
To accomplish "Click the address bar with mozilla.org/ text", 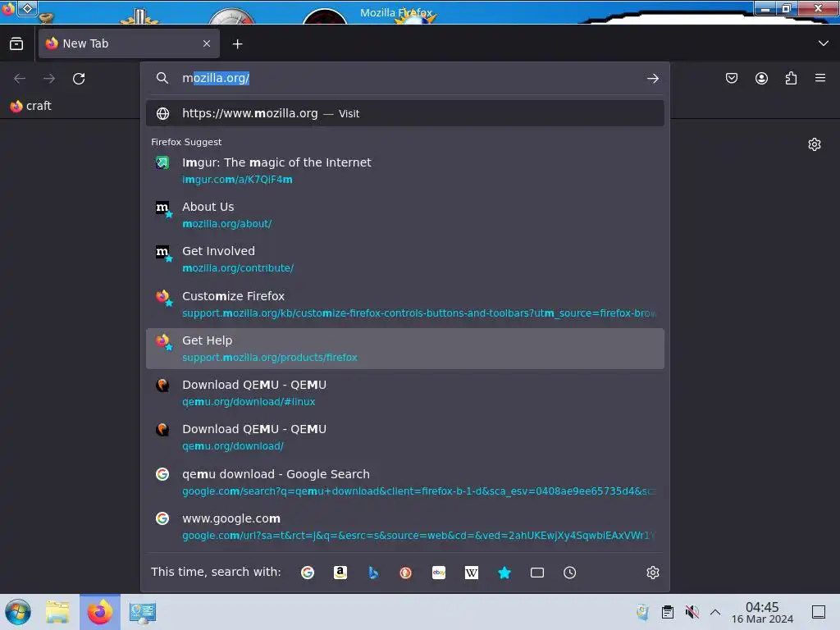I will 405,78.
